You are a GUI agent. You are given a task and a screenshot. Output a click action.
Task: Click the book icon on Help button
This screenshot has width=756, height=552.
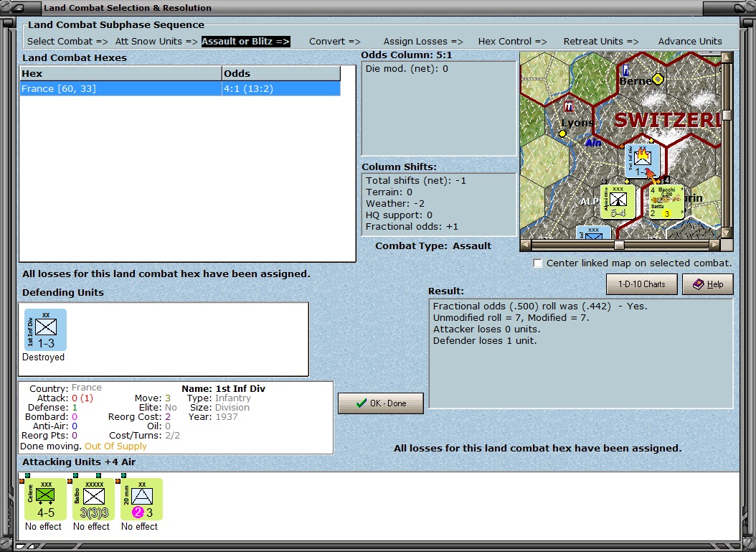tap(698, 284)
